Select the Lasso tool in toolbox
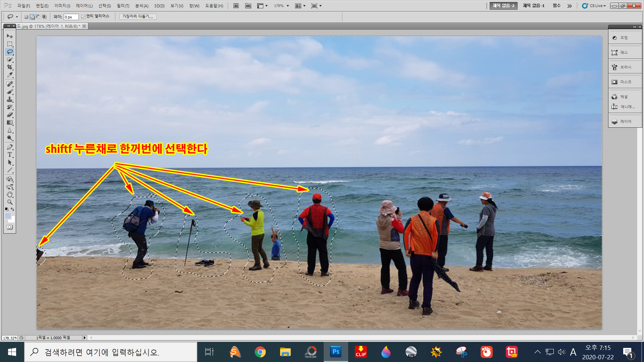 9,52
